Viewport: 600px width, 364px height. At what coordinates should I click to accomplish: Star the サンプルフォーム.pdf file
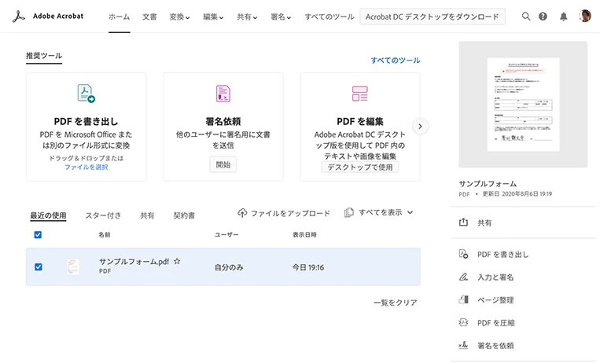point(177,262)
